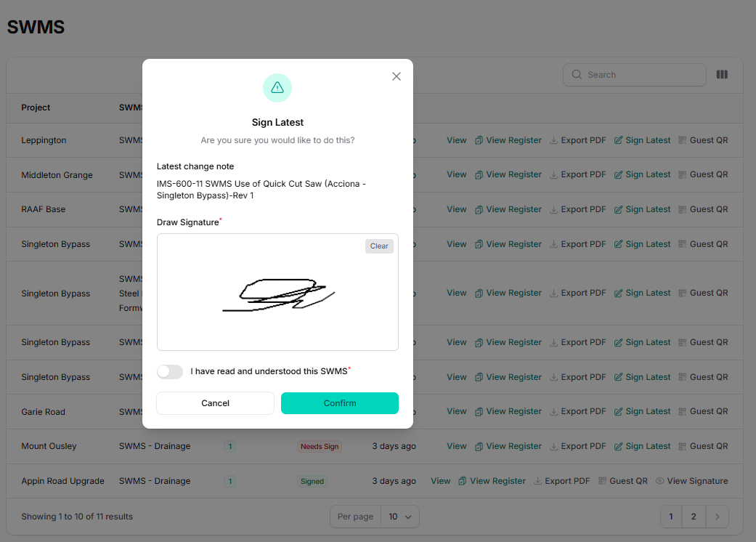Viewport: 756px width, 542px height.
Task: Select page 1 in pagination
Action: [670, 517]
